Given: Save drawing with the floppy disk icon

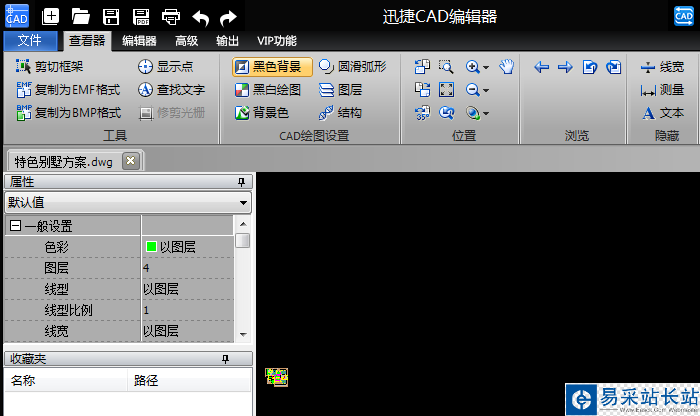Looking at the screenshot, I should pos(111,17).
